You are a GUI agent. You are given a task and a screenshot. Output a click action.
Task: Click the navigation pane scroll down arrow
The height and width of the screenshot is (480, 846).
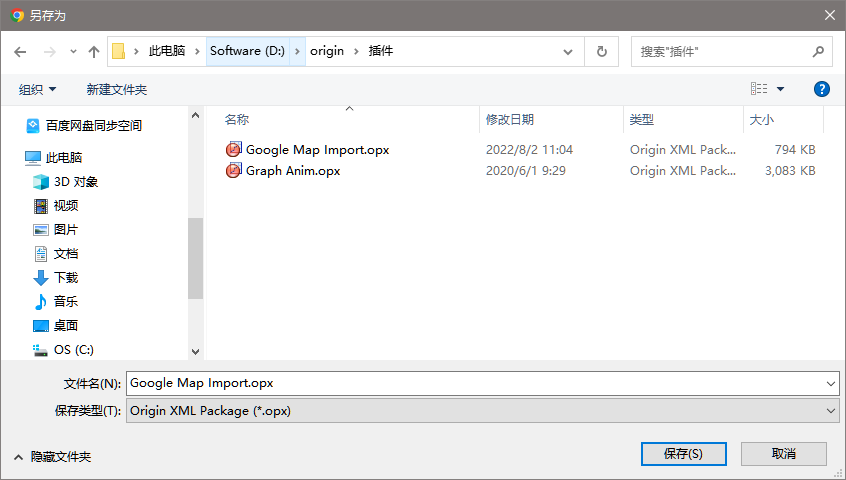195,352
